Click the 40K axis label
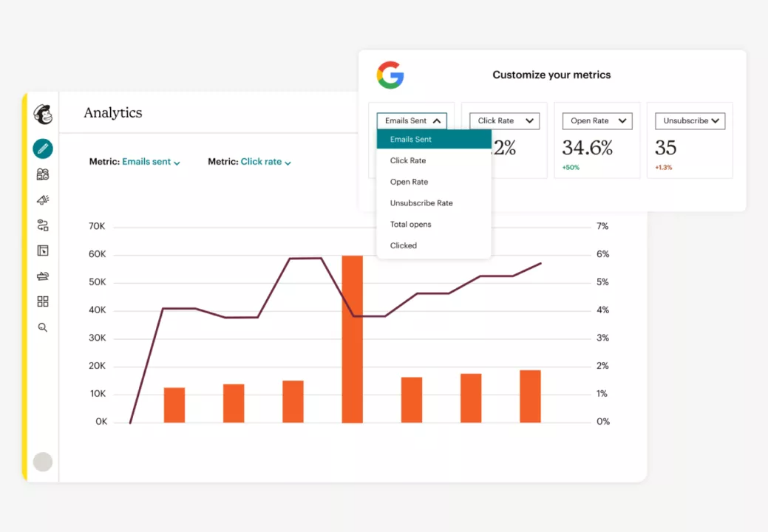The height and width of the screenshot is (532, 768). (97, 310)
